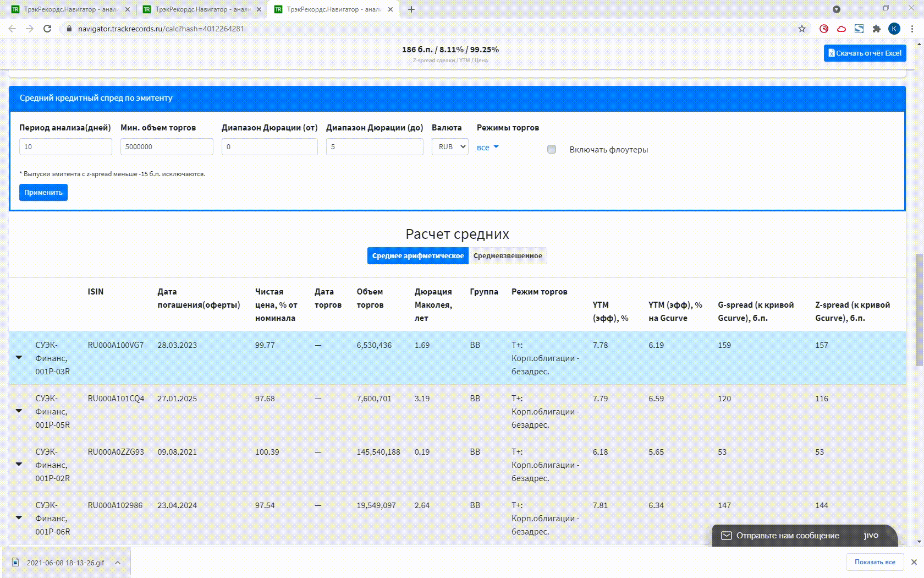Click ISIN RU000A102986 cell
This screenshot has width=924, height=578.
pyautogui.click(x=115, y=505)
